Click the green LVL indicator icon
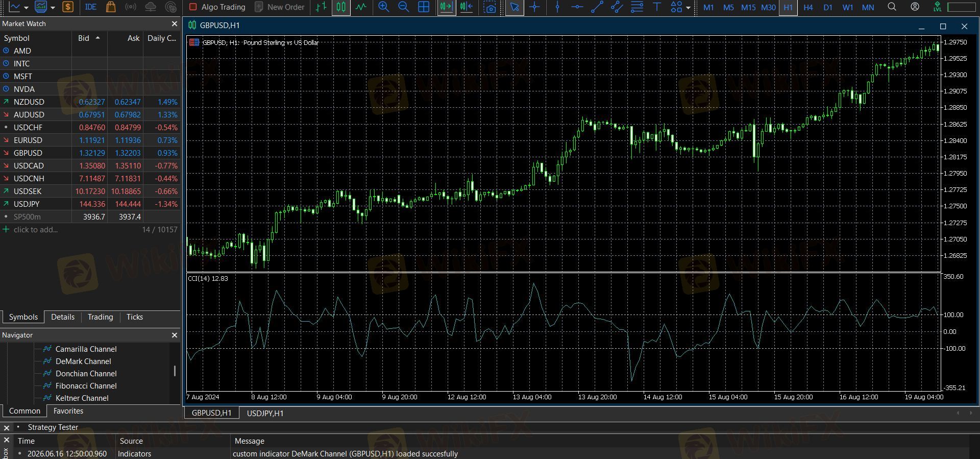The width and height of the screenshot is (980, 459). tap(937, 7)
